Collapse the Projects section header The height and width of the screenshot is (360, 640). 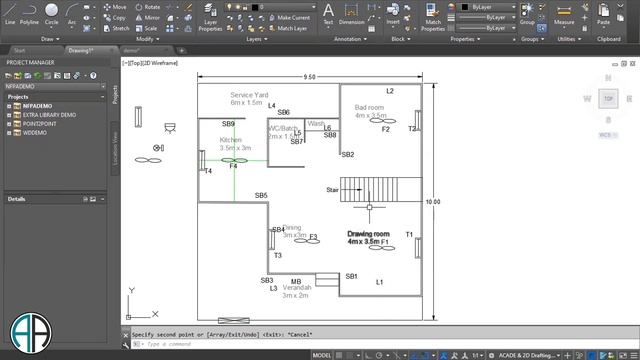(x=102, y=97)
